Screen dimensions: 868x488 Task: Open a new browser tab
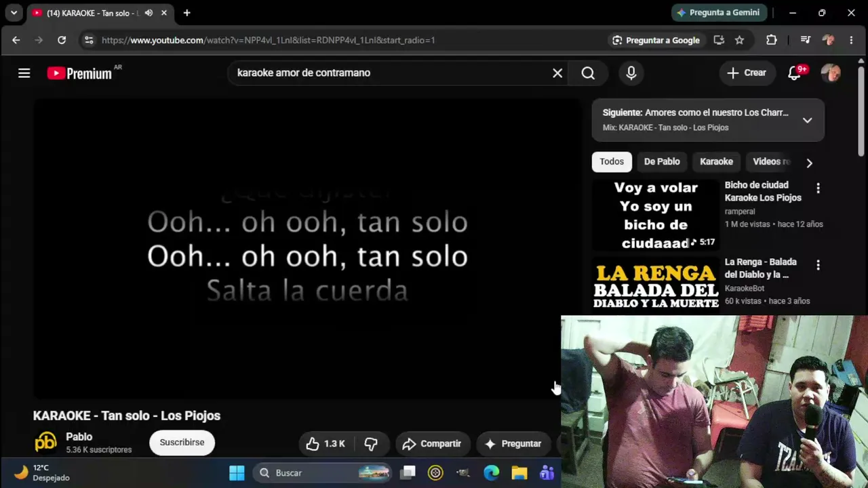(x=187, y=13)
